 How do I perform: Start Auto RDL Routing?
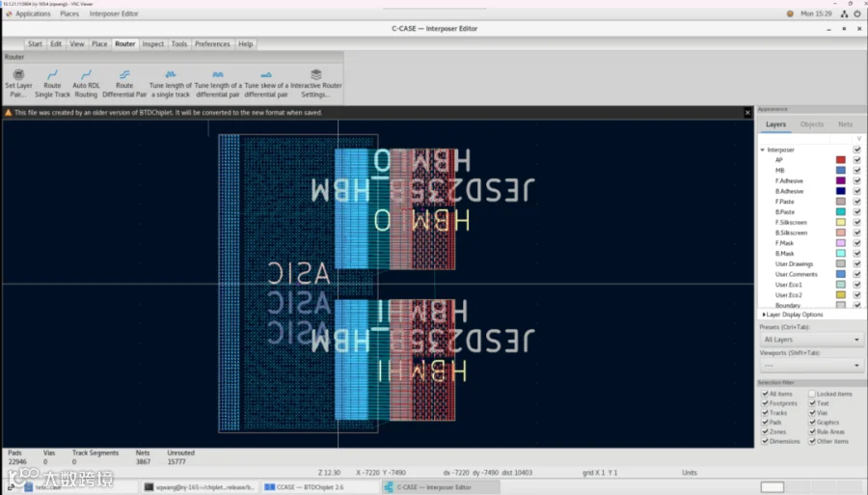coord(86,83)
